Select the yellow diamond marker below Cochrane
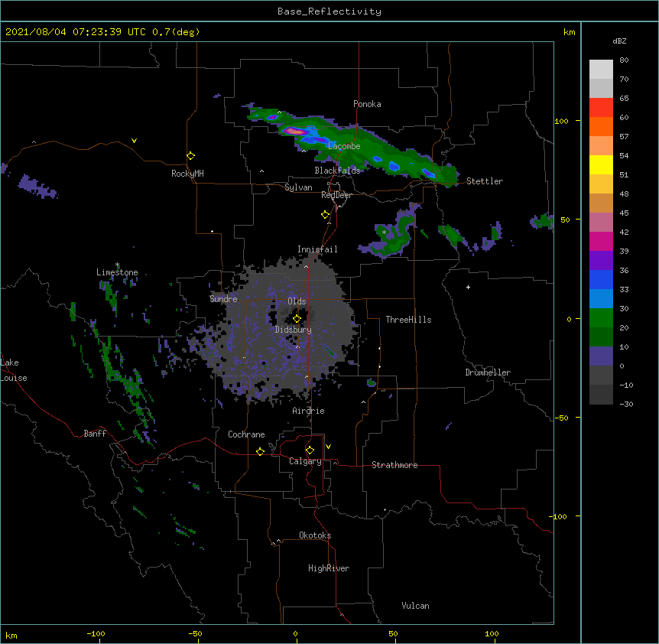Image resolution: width=659 pixels, height=644 pixels. 260,451
